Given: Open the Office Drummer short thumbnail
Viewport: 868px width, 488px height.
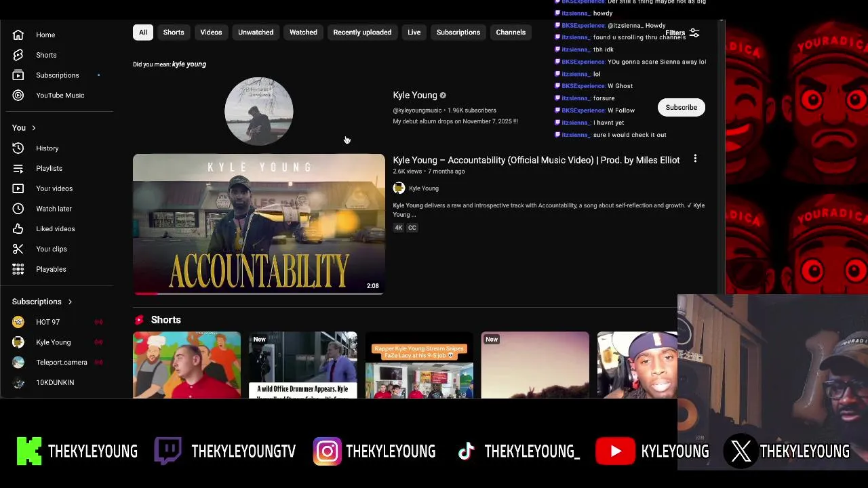Looking at the screenshot, I should tap(303, 365).
